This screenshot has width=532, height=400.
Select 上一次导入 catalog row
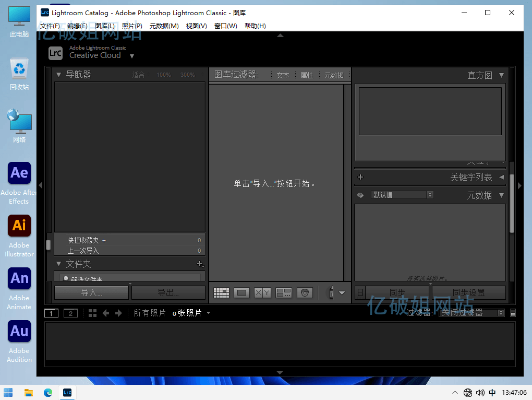[129, 251]
